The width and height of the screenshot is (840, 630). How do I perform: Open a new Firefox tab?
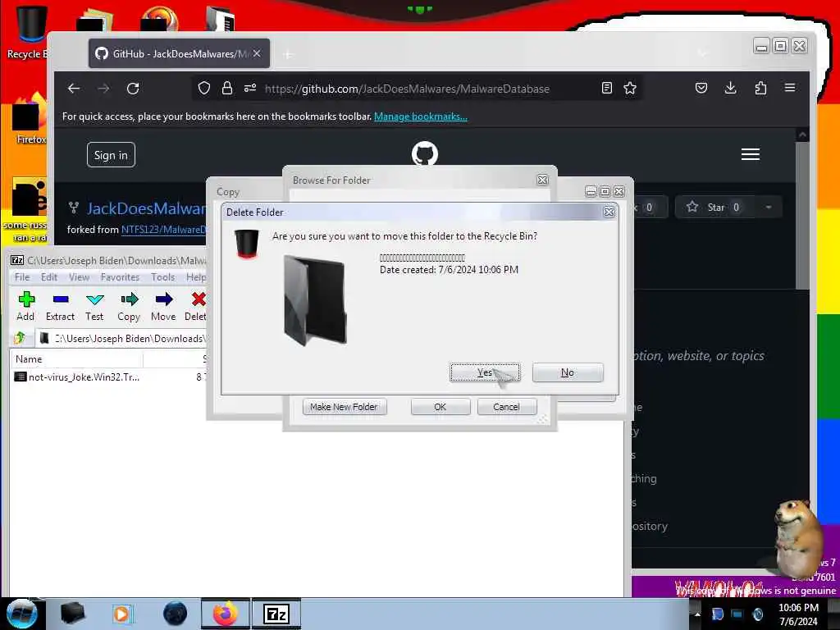click(288, 54)
